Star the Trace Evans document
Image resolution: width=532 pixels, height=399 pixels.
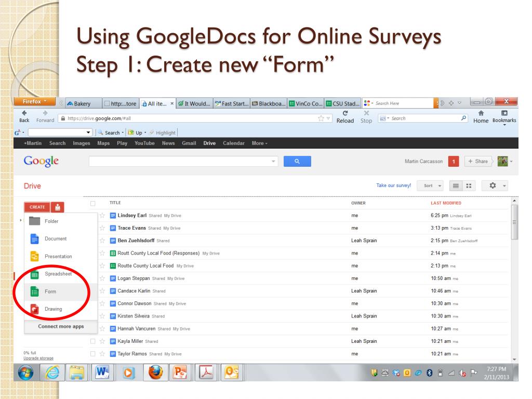point(102,228)
